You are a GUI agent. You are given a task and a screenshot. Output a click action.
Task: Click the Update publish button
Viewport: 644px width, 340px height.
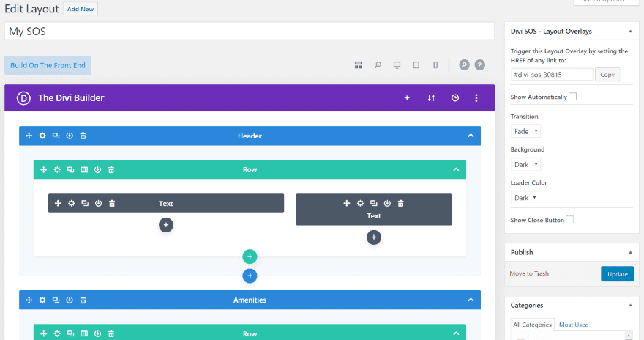tap(618, 274)
